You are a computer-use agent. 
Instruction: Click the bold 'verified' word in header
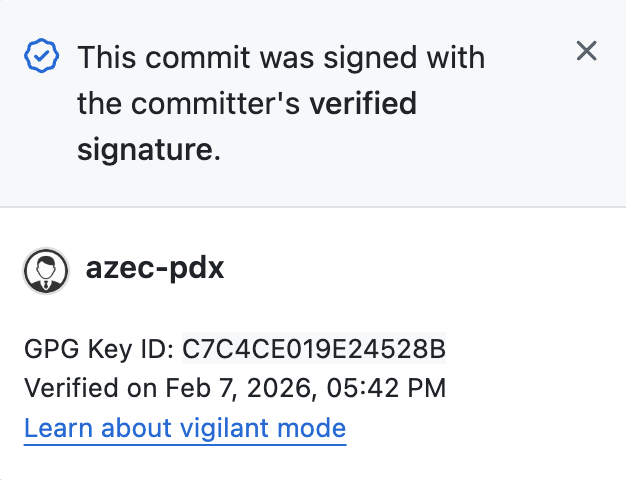363,104
